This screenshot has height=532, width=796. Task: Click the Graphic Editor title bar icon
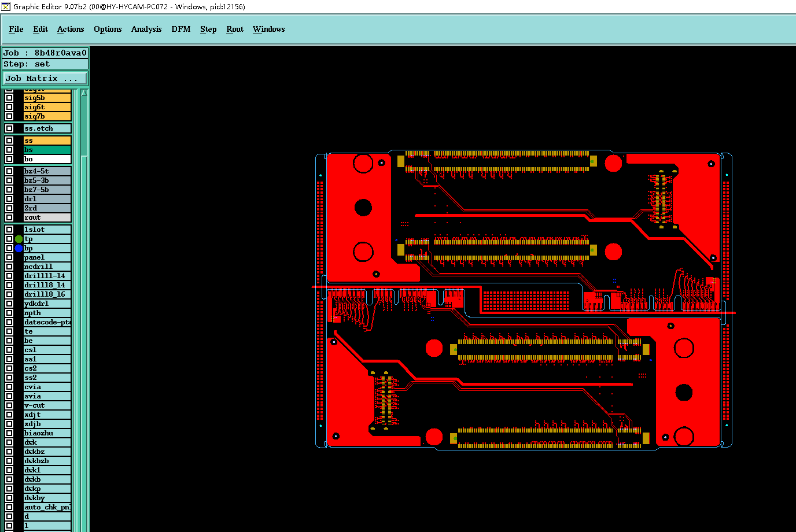click(x=6, y=6)
